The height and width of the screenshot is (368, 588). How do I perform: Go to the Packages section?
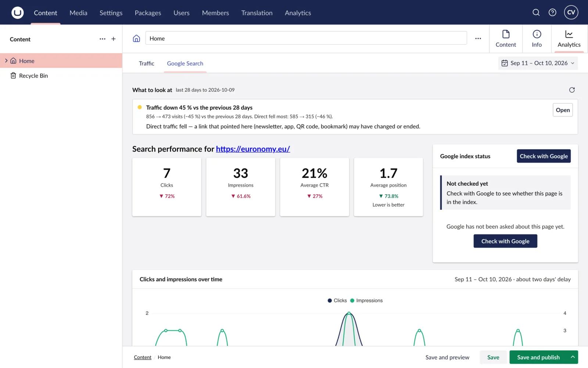148,13
